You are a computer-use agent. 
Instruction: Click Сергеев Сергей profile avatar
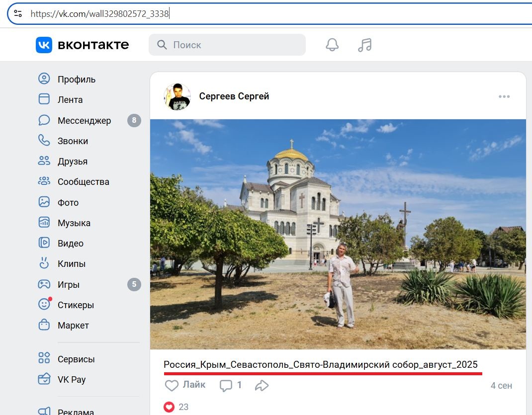coord(177,96)
